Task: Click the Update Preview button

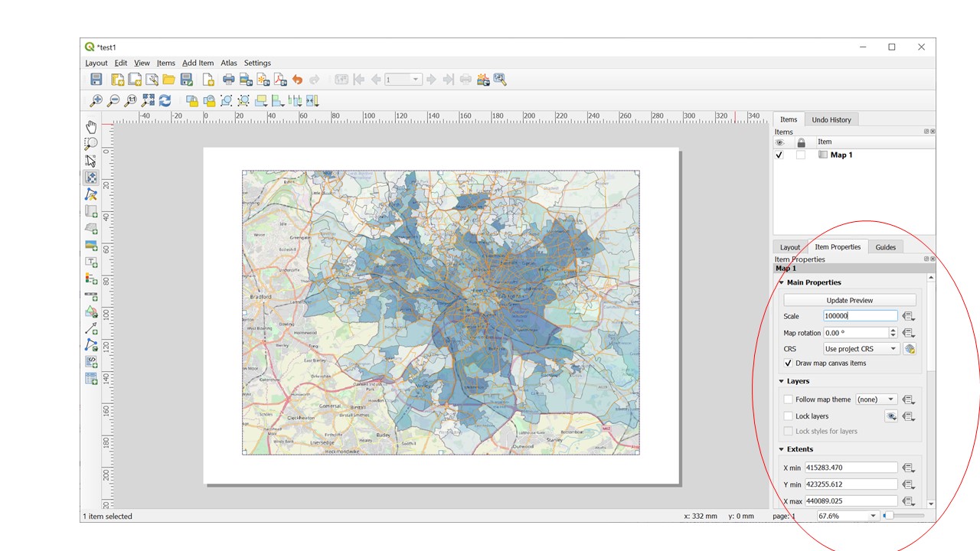Action: click(x=850, y=300)
